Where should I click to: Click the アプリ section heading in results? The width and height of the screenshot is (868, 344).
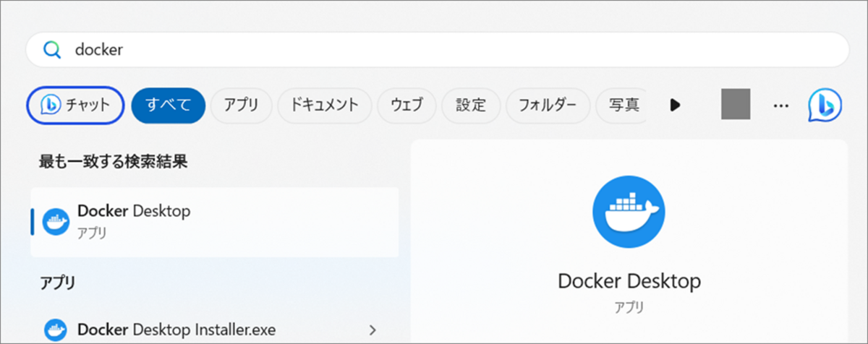(57, 283)
